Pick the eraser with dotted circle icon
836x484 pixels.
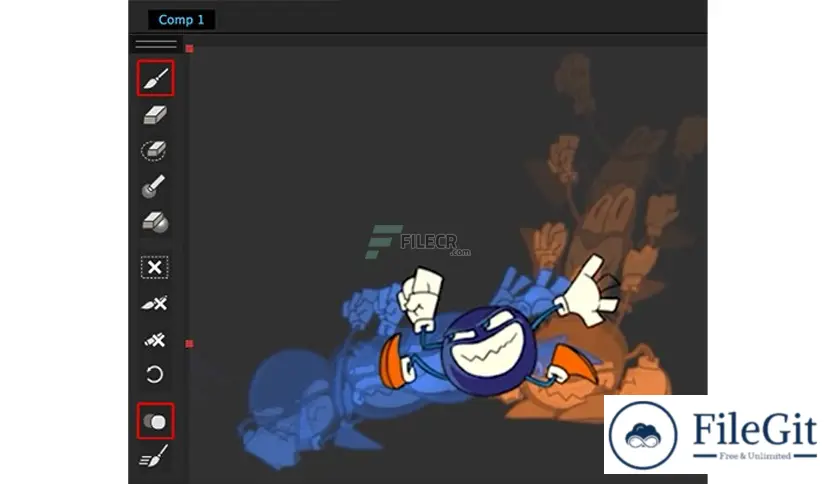[154, 150]
